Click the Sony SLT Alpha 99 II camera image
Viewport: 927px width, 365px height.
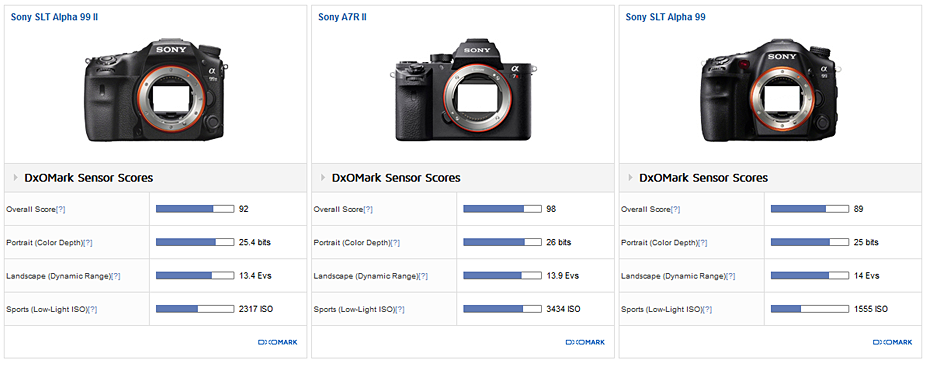click(x=157, y=91)
